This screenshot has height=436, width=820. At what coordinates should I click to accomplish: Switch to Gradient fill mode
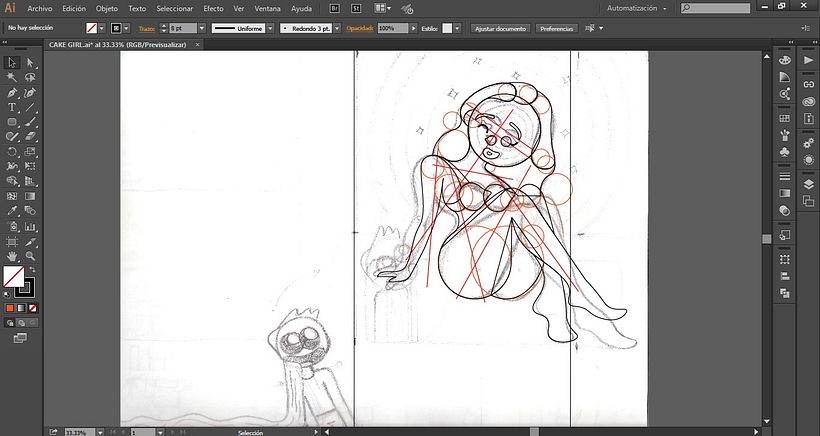click(x=21, y=308)
